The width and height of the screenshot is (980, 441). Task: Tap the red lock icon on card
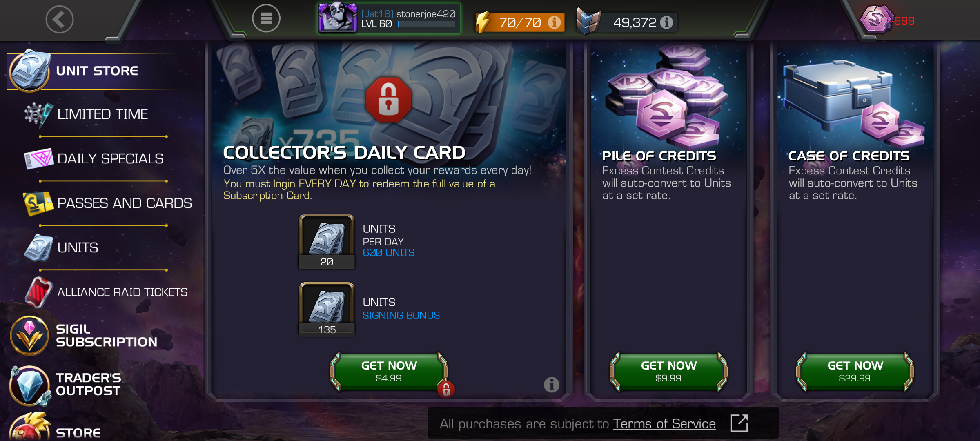pyautogui.click(x=389, y=100)
